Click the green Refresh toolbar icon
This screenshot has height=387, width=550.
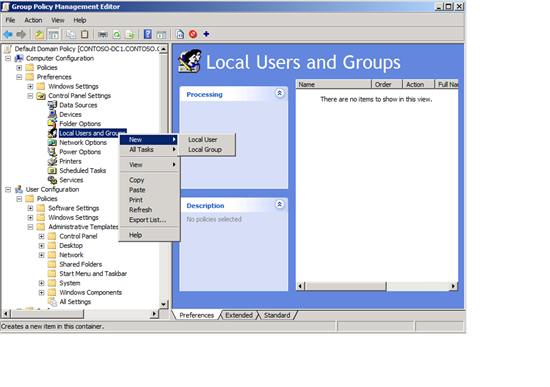coord(116,34)
